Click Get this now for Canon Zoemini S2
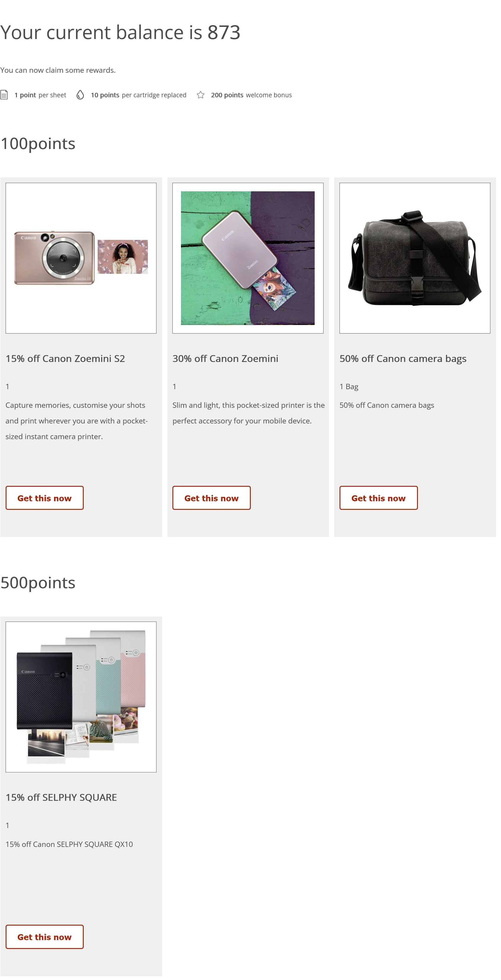Image resolution: width=501 pixels, height=980 pixels. pos(44,498)
